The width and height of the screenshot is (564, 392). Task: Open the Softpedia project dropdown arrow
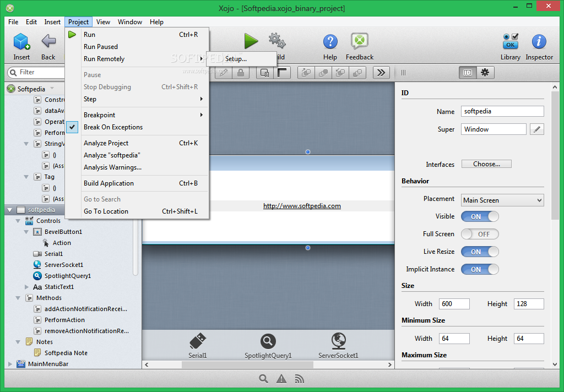52,89
